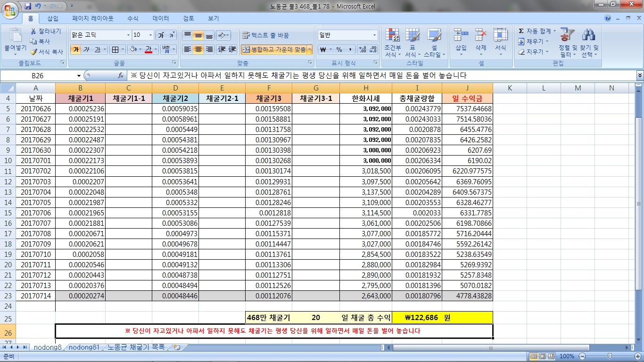Switch to the 페이지 레이아웃 ribbon tab

(x=93, y=18)
